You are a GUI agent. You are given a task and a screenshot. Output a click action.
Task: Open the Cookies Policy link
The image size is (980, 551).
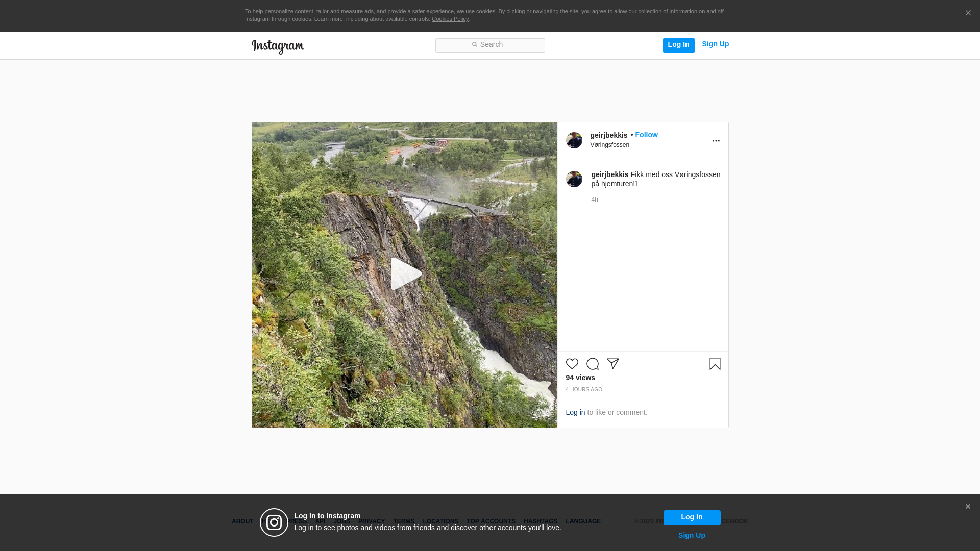(x=450, y=19)
